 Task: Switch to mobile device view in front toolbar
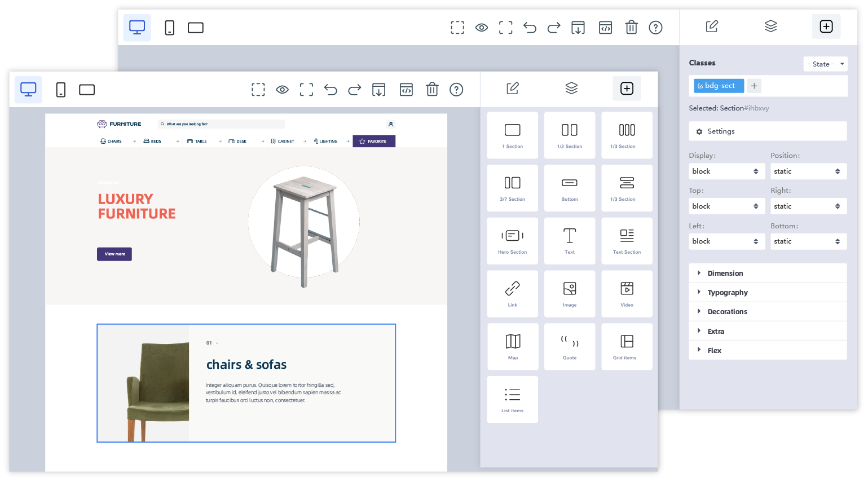tap(60, 89)
